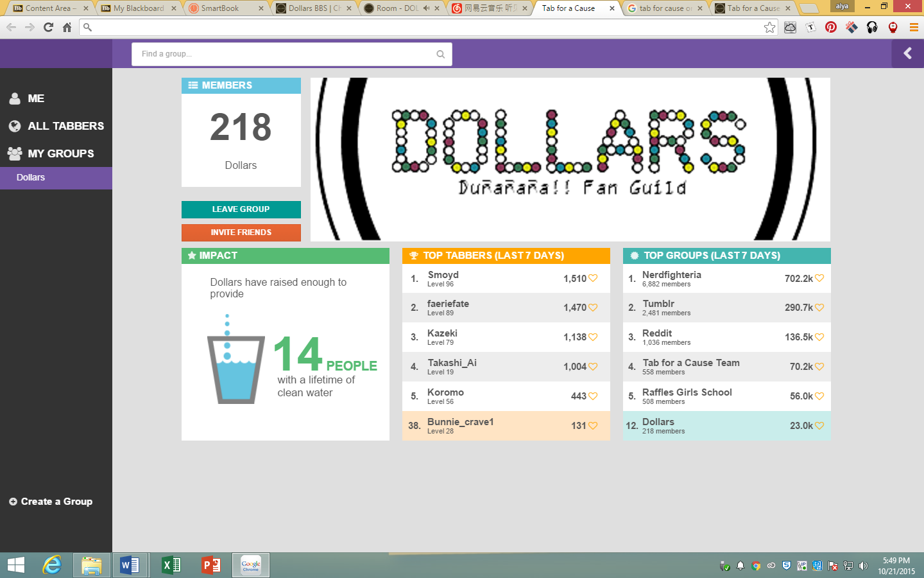Screen dimensions: 924x578
Task: Click the star icon in IMPACT header
Action: coord(192,256)
